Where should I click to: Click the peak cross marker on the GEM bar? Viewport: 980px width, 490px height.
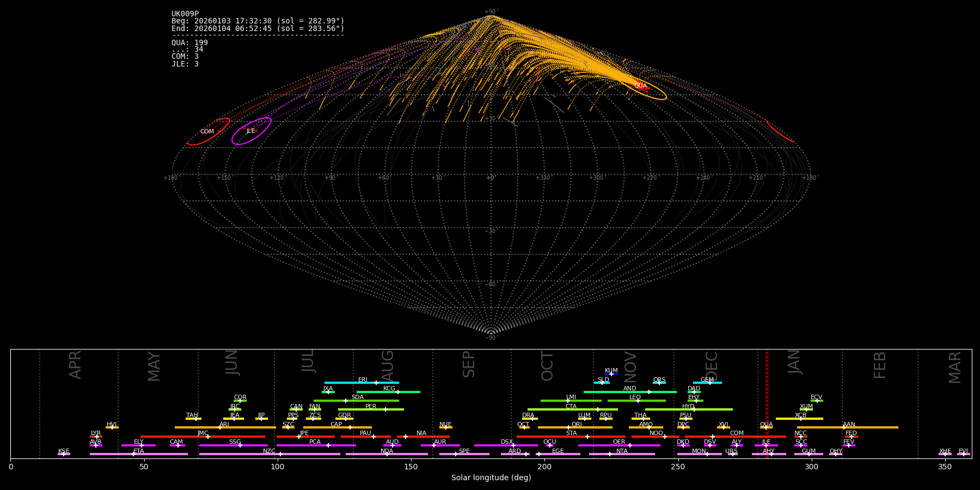[709, 383]
